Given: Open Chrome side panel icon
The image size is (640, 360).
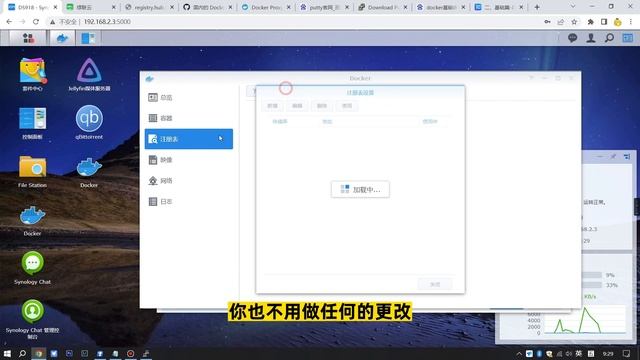Looking at the screenshot, I should coord(604,22).
